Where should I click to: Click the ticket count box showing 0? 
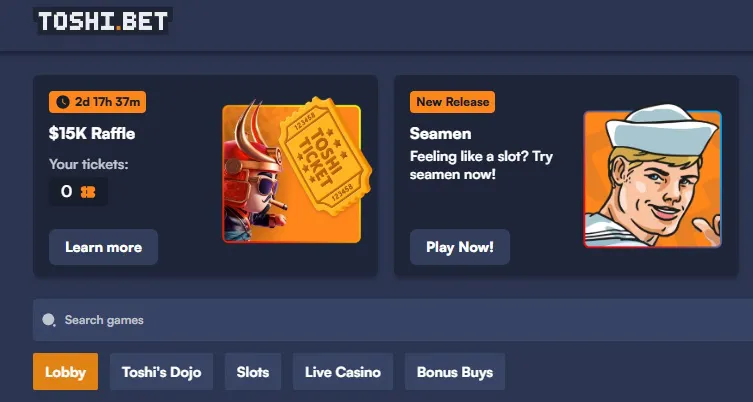point(78,192)
